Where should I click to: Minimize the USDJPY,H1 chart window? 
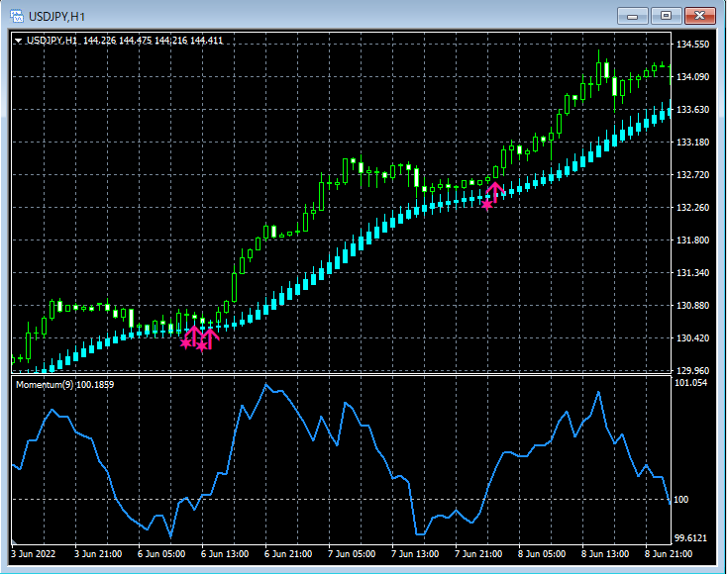[632, 16]
